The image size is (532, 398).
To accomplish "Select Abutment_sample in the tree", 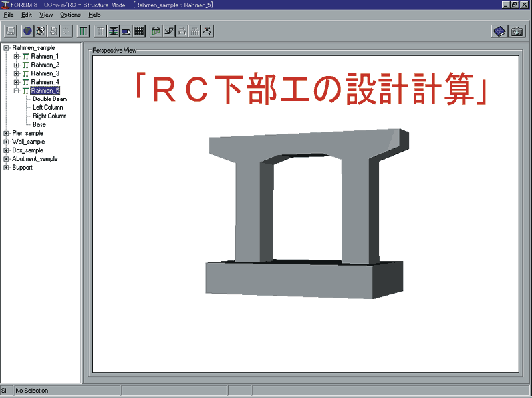I will [x=35, y=158].
